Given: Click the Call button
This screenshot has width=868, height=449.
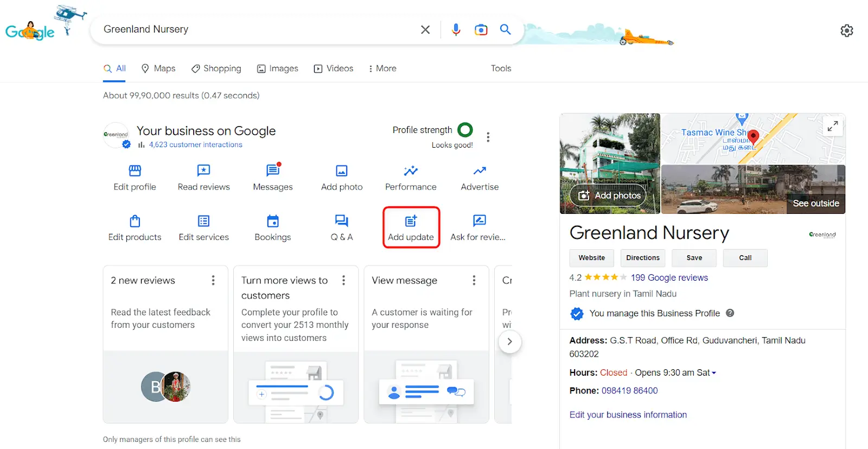Looking at the screenshot, I should click(745, 258).
